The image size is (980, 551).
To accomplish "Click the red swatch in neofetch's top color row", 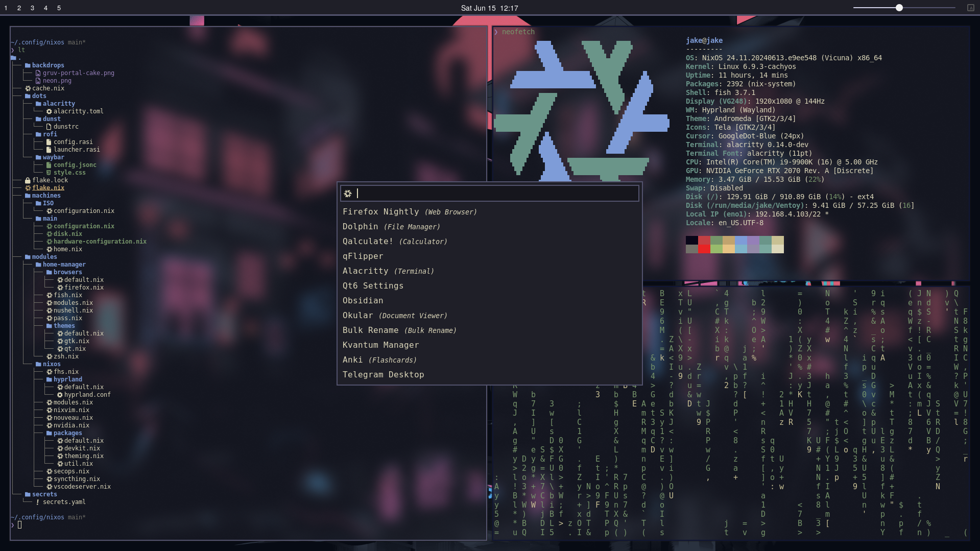I will pos(704,240).
